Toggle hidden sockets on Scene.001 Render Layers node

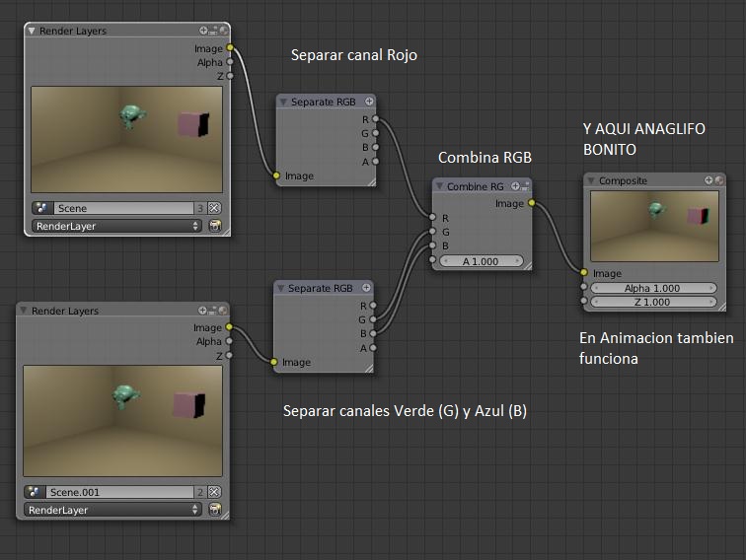[x=202, y=311]
